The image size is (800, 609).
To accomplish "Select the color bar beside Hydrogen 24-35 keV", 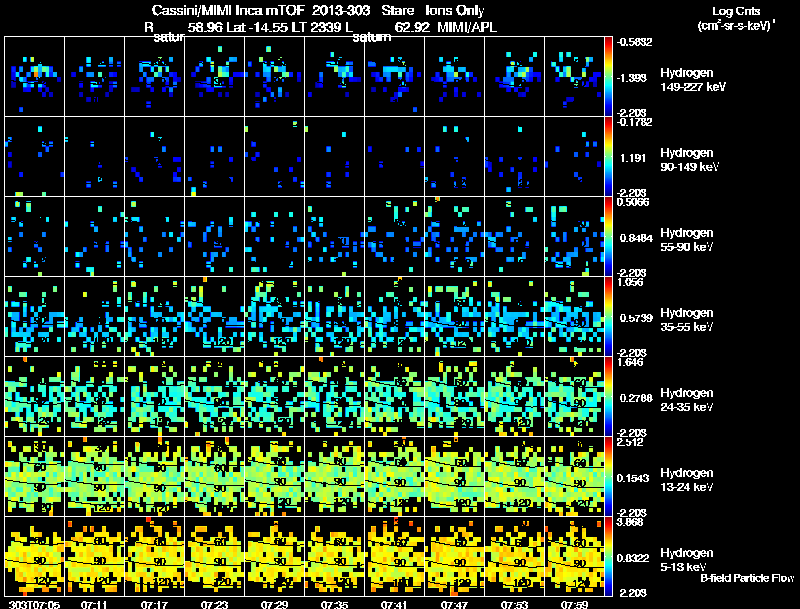I will coord(609,397).
